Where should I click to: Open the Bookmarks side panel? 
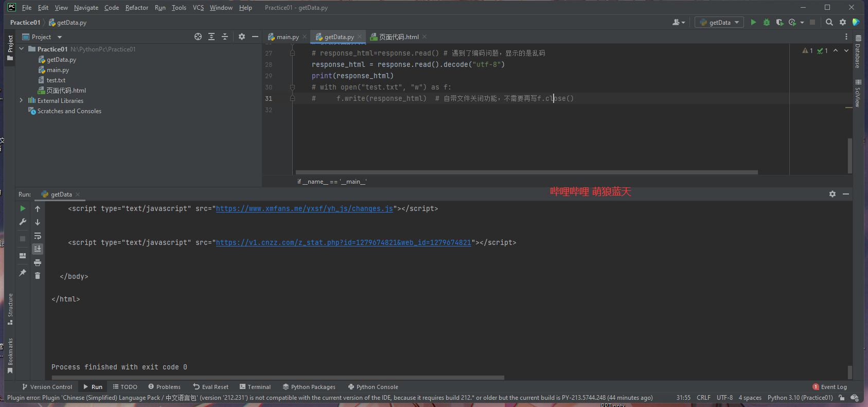pos(10,356)
